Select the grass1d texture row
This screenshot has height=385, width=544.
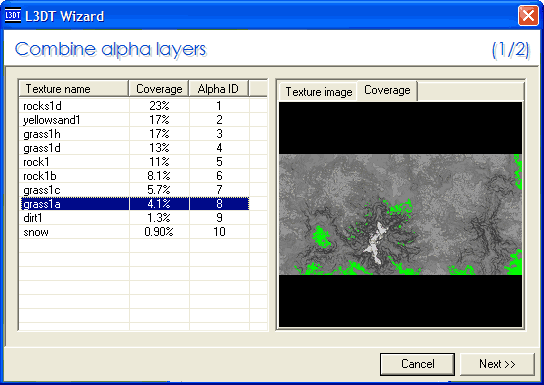[x=135, y=148]
